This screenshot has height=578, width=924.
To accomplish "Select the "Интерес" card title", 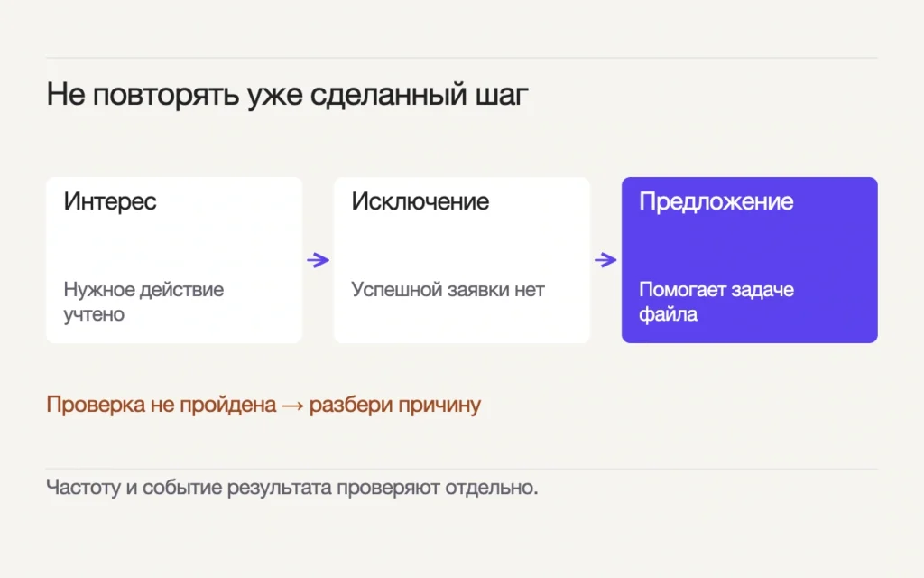I will coord(110,201).
